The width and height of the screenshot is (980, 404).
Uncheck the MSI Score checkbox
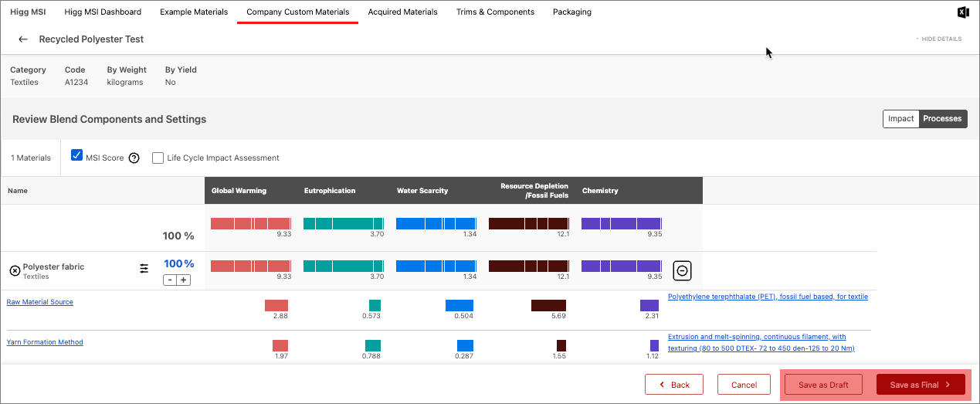point(76,155)
